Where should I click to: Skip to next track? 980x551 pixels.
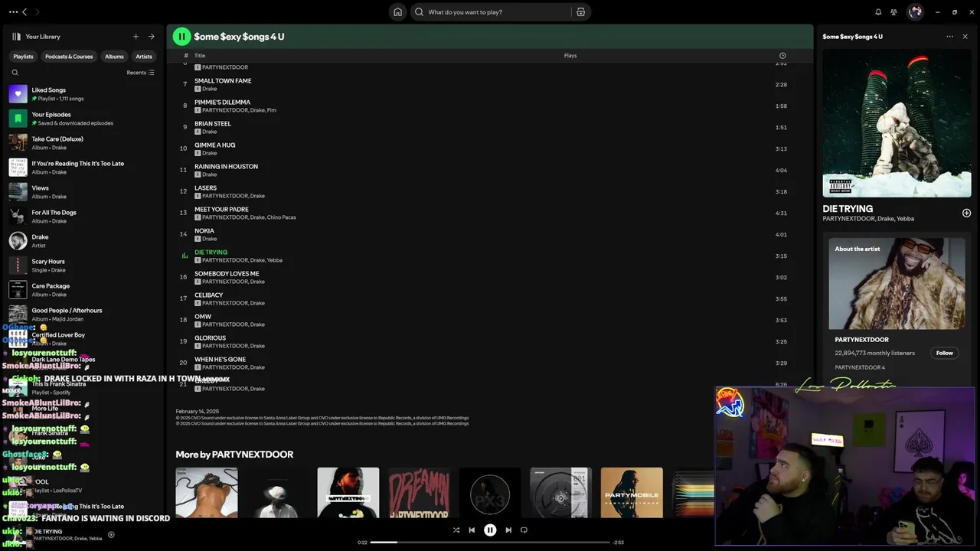click(508, 530)
